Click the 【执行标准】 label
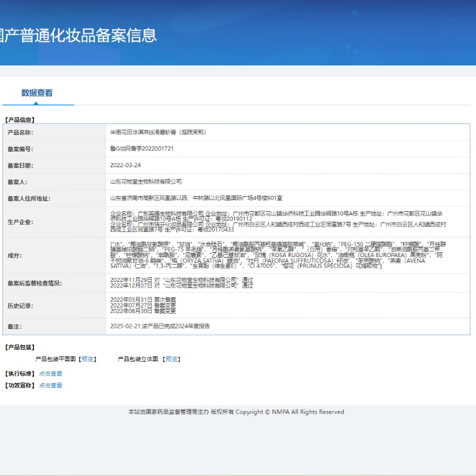476x476 pixels. point(20,374)
